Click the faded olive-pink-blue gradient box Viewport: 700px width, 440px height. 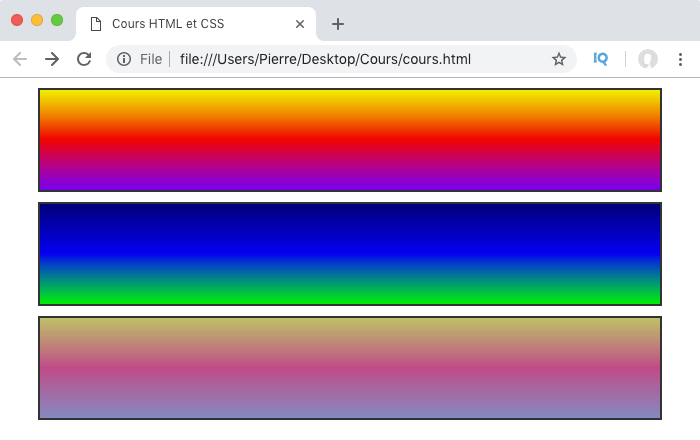[x=350, y=368]
